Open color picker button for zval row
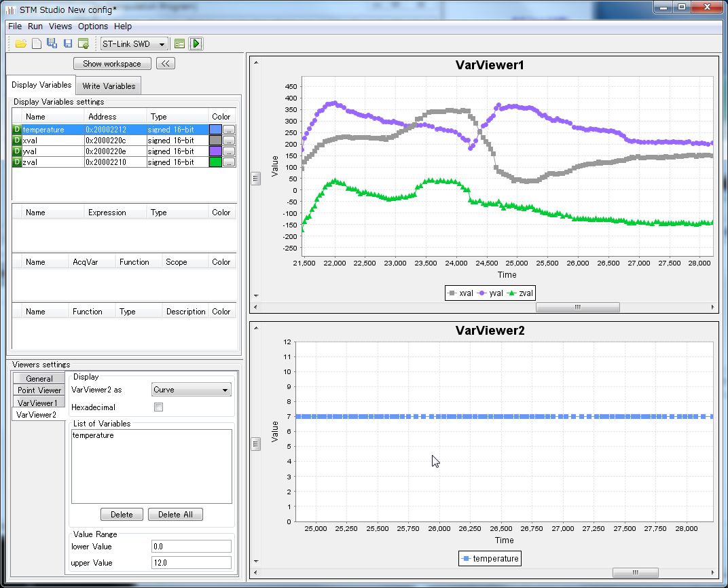The image size is (728, 588). [x=229, y=162]
